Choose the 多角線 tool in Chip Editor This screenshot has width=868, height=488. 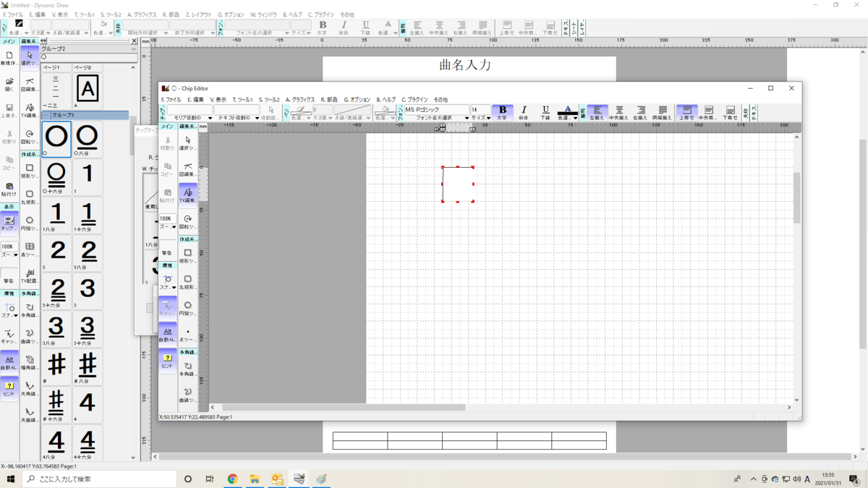[x=187, y=368]
